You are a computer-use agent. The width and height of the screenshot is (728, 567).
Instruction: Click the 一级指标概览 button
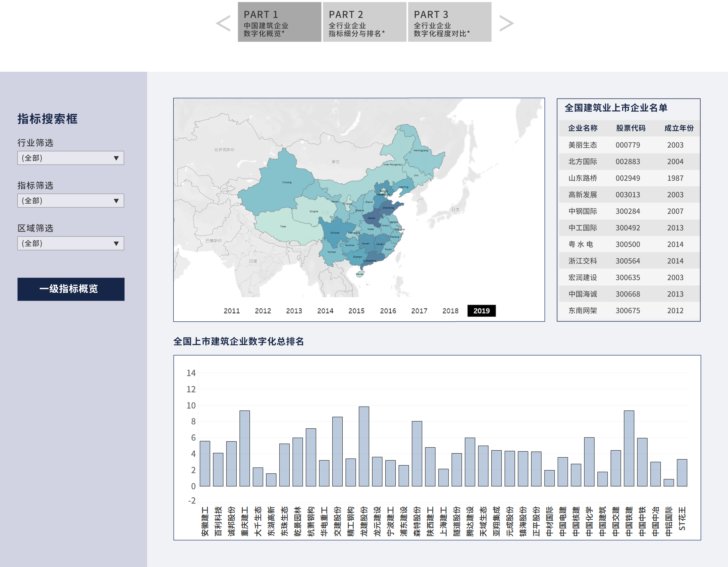(71, 289)
